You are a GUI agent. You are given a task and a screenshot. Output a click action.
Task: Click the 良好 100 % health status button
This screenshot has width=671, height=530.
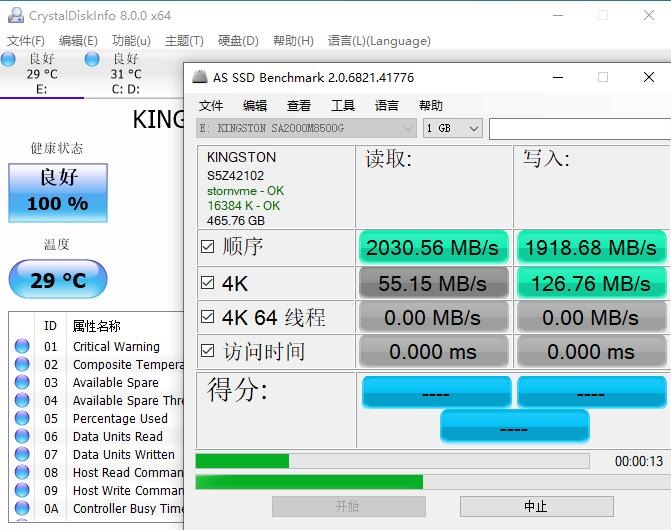[58, 192]
